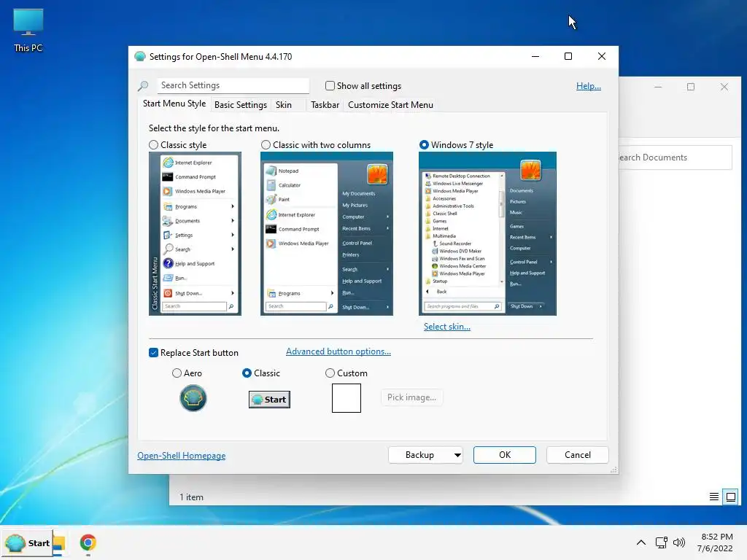Select Classic with two columns radio

(x=266, y=145)
